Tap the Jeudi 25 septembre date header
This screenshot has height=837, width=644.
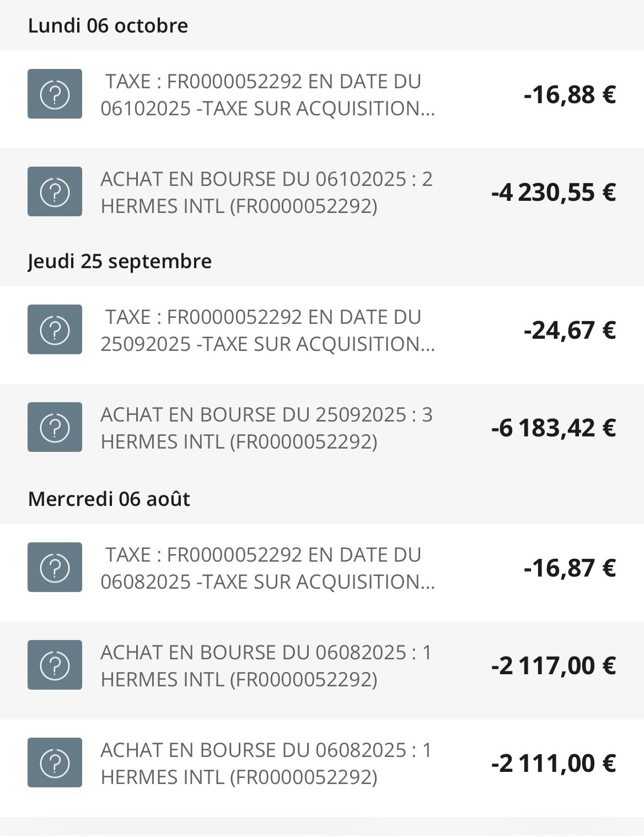(x=120, y=261)
